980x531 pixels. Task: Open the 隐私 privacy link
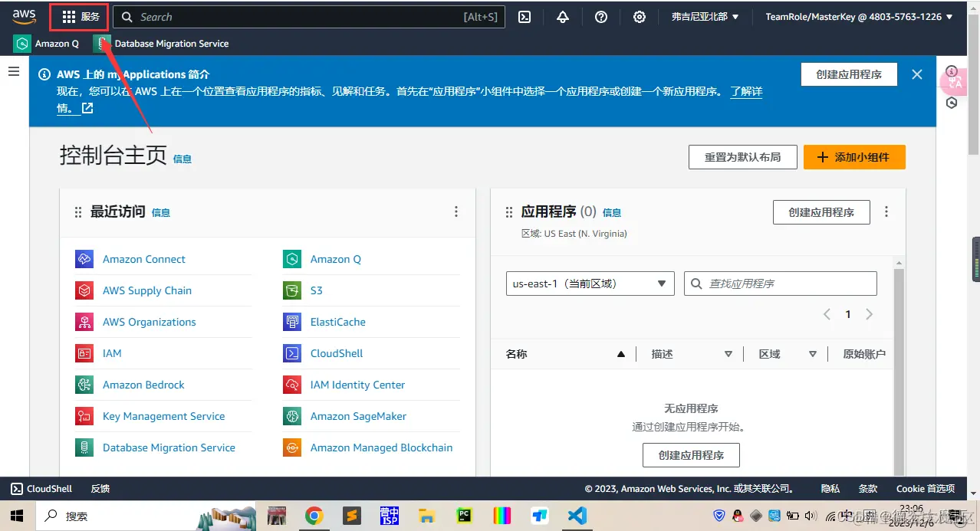[830, 489]
